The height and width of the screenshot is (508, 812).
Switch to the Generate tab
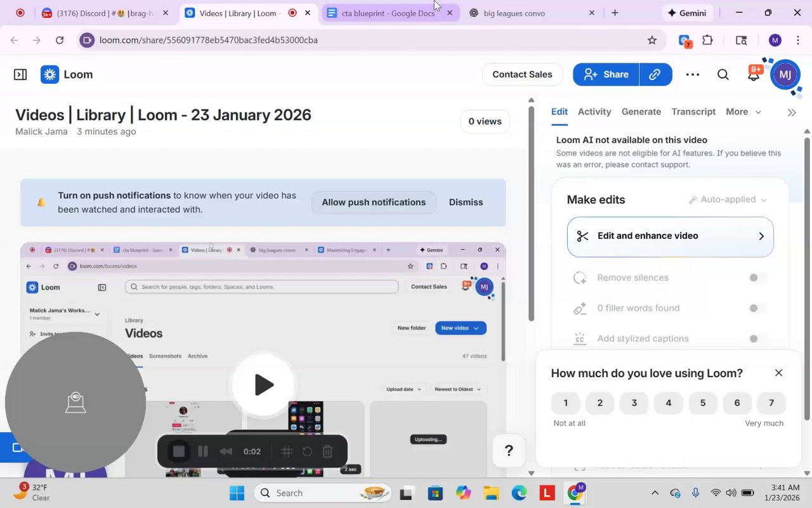click(x=641, y=112)
